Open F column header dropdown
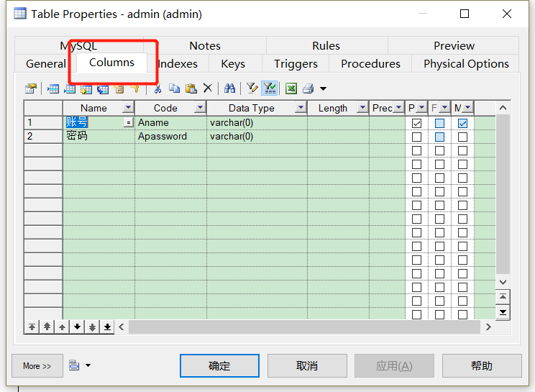This screenshot has height=392, width=535. (444, 107)
